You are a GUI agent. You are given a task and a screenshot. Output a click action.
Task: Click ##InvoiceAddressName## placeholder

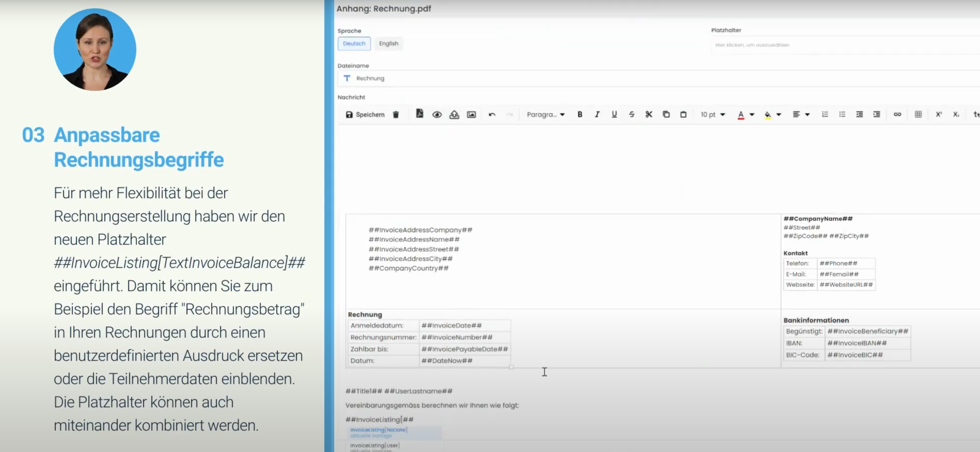click(413, 240)
